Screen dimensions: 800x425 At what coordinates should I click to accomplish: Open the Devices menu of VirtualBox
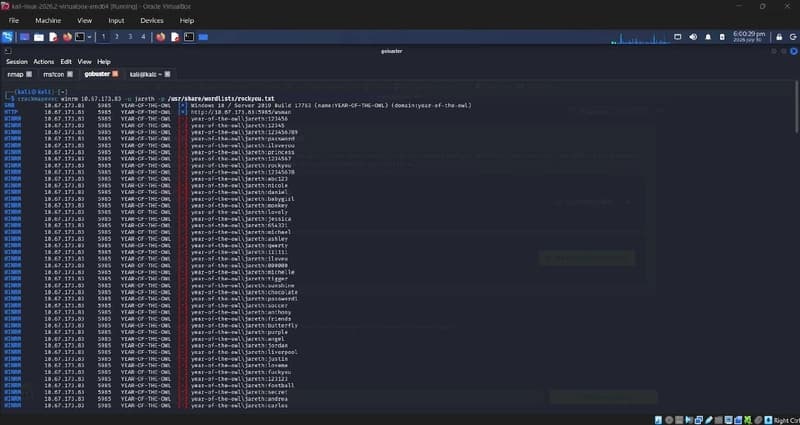[152, 20]
